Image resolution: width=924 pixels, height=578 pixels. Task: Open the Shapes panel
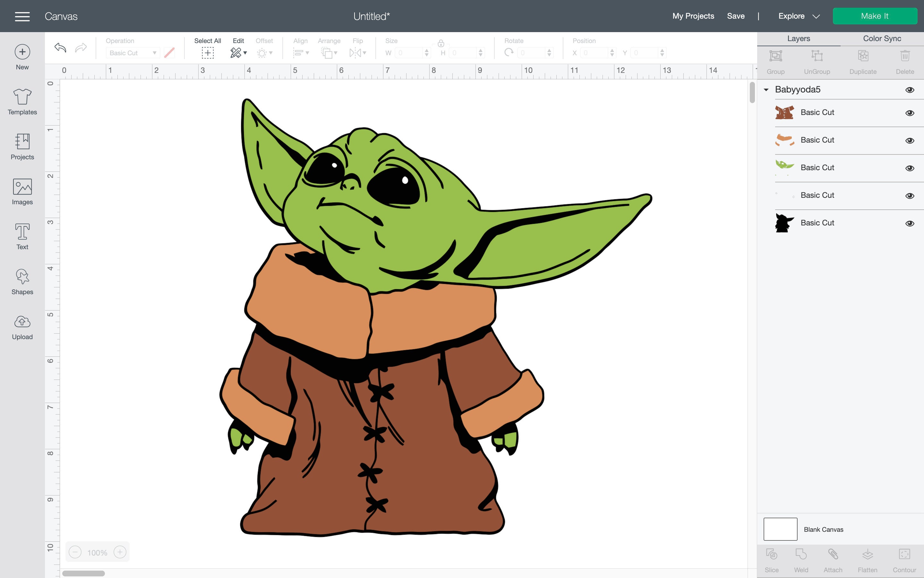pos(22,282)
